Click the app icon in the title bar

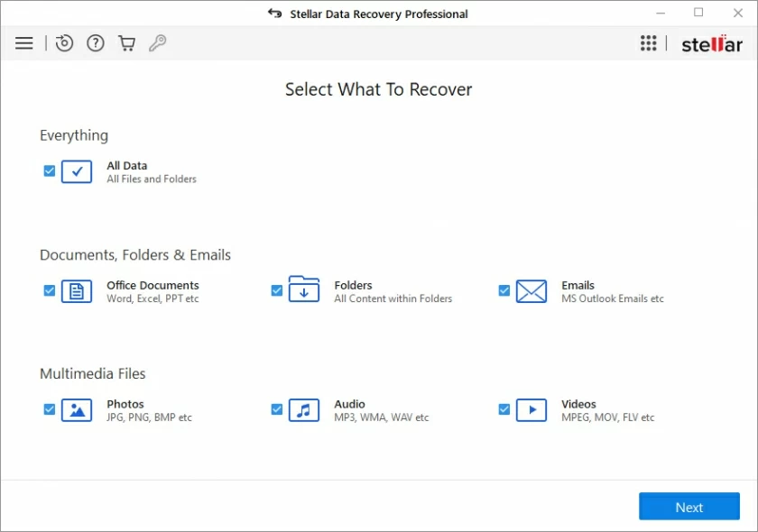[x=273, y=13]
